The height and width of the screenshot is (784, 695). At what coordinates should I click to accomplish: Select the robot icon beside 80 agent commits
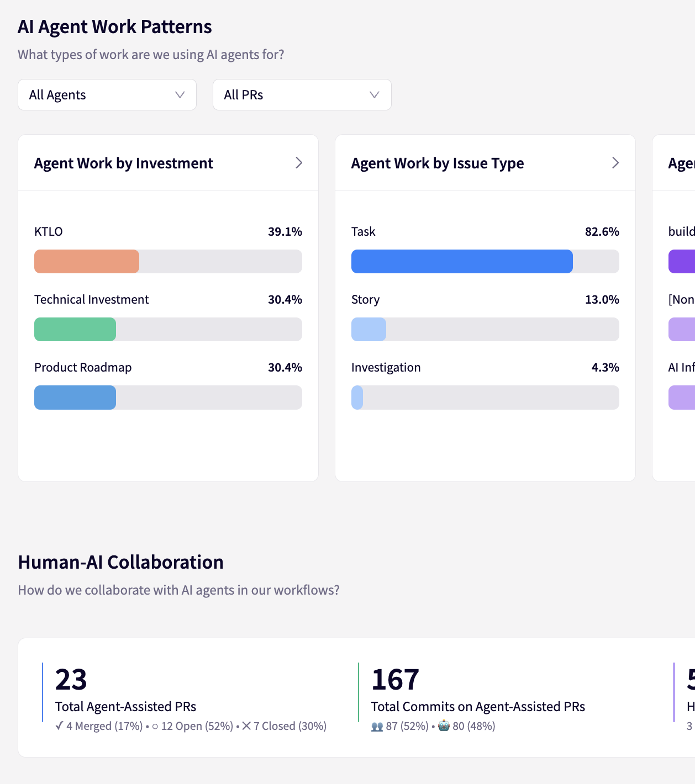[x=444, y=726]
